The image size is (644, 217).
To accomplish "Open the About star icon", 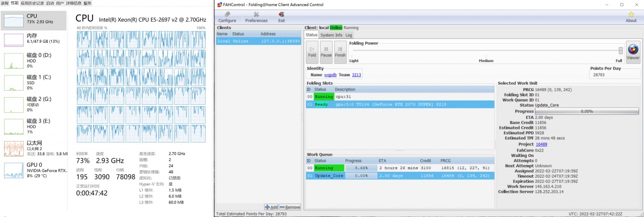I will pos(631,17).
